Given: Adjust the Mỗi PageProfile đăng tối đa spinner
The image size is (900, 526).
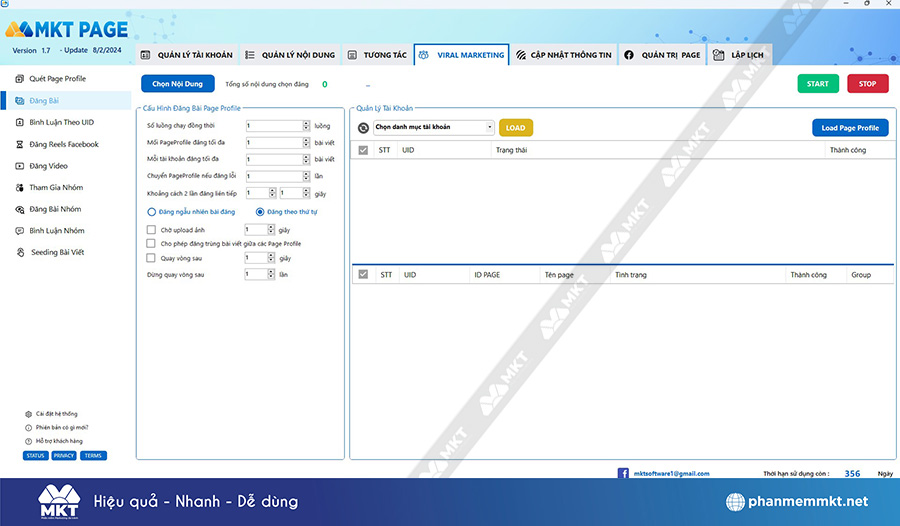Looking at the screenshot, I should (x=306, y=142).
